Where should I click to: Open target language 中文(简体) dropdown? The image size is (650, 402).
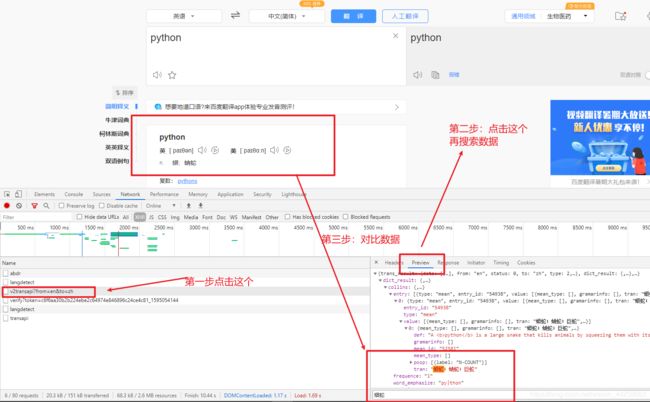coord(286,16)
